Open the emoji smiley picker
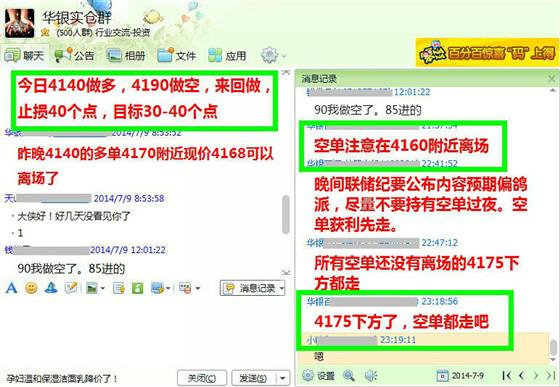 [x=31, y=288]
